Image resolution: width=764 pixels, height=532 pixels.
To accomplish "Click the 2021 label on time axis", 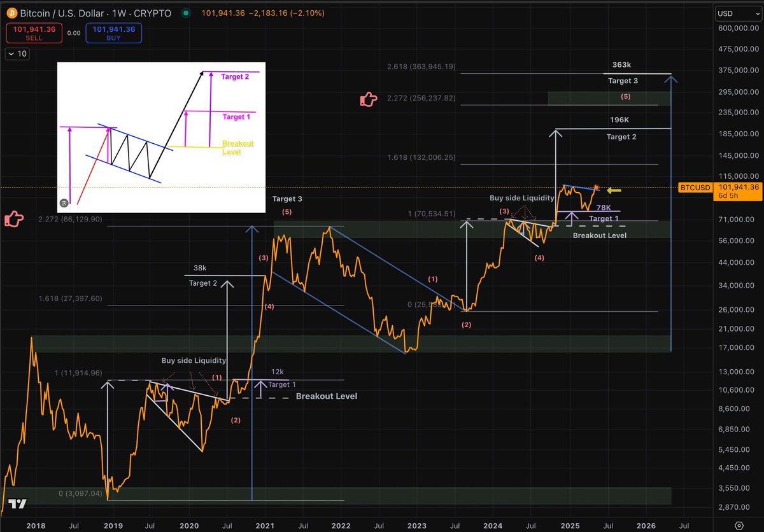I will point(264,526).
